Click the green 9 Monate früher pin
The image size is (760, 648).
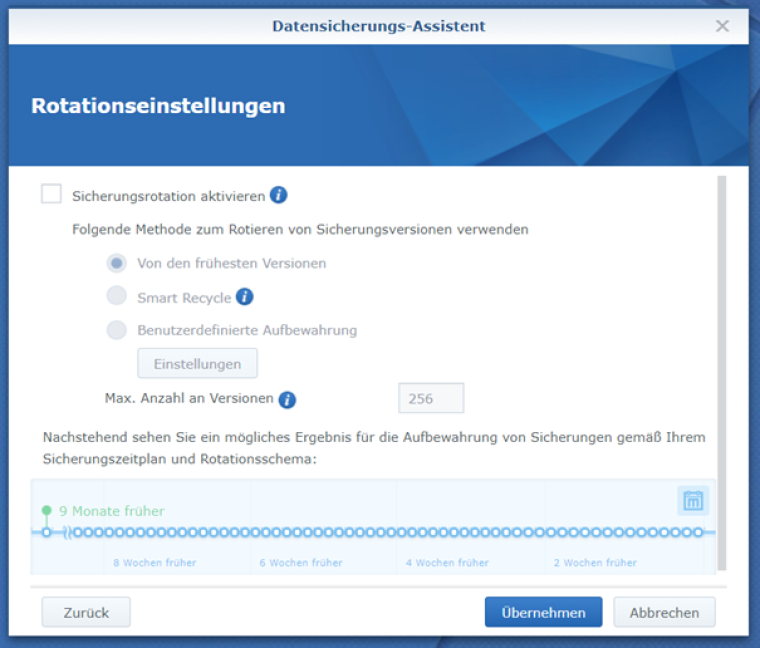(46, 511)
